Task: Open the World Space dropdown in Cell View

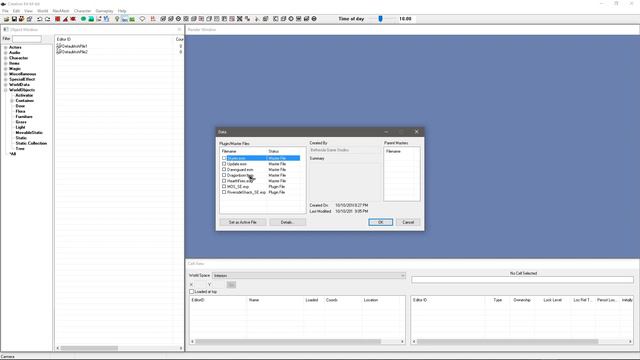Action: point(309,276)
